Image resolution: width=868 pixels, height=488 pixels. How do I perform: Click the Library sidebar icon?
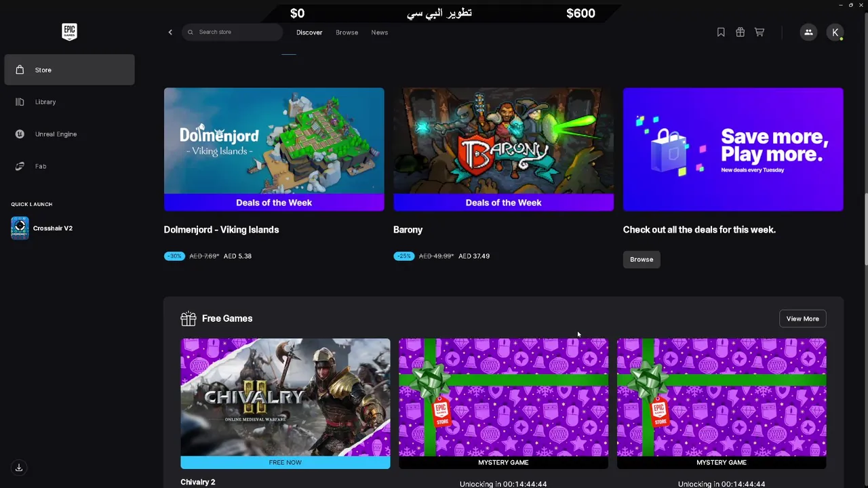pos(20,102)
